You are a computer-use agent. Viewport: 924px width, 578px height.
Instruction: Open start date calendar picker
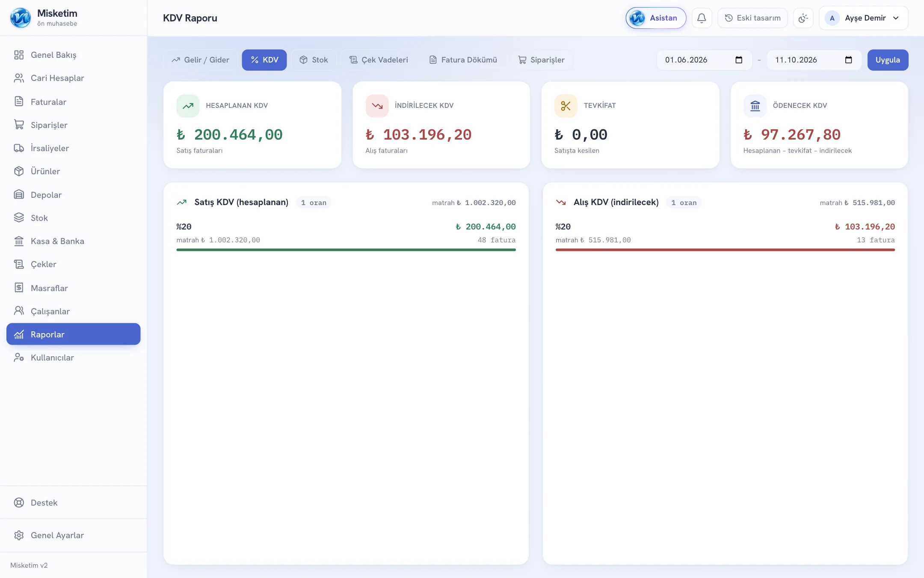pyautogui.click(x=739, y=60)
